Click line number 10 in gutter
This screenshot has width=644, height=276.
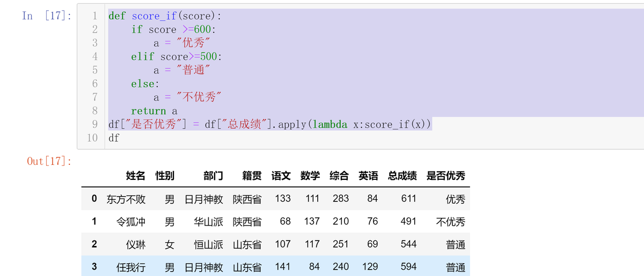click(x=92, y=138)
